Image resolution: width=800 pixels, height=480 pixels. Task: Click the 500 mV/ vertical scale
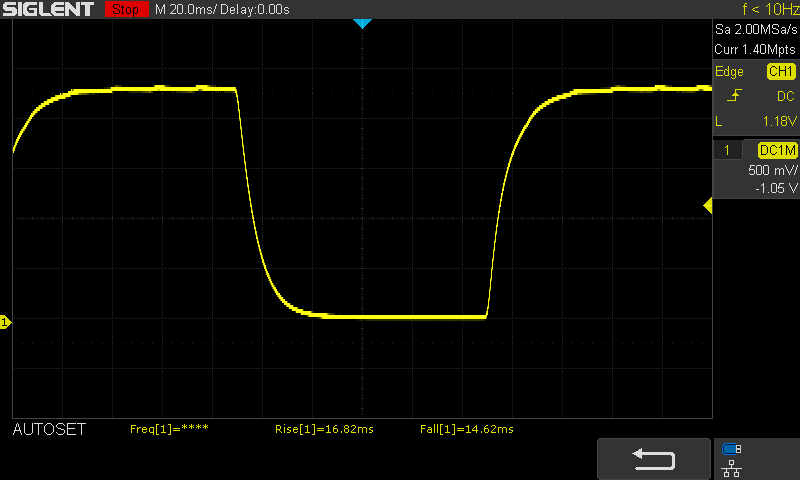pyautogui.click(x=772, y=170)
